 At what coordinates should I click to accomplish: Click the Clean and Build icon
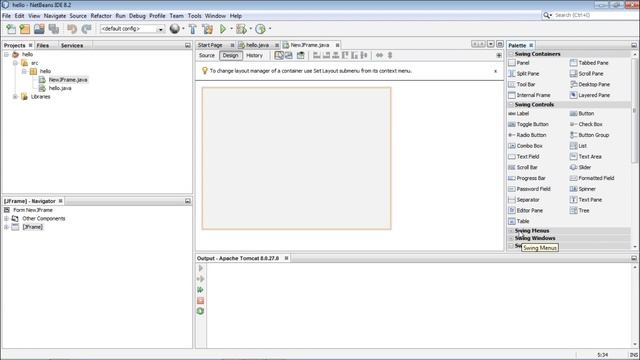pos(207,29)
